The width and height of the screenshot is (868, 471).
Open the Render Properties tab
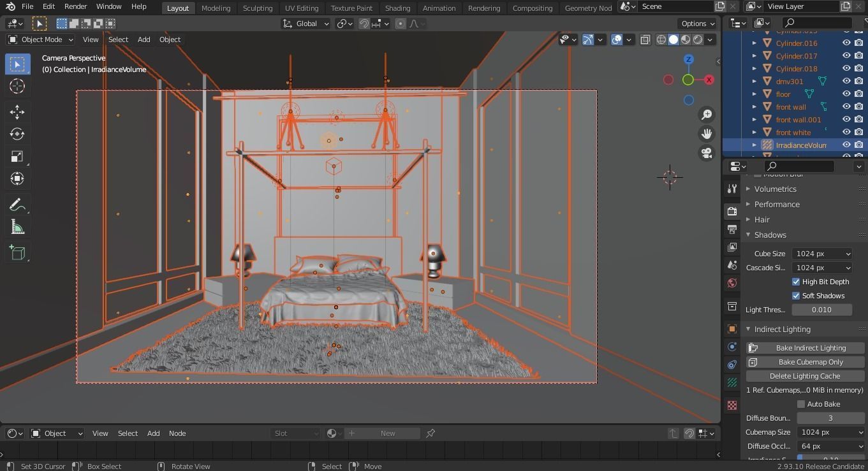click(x=732, y=210)
